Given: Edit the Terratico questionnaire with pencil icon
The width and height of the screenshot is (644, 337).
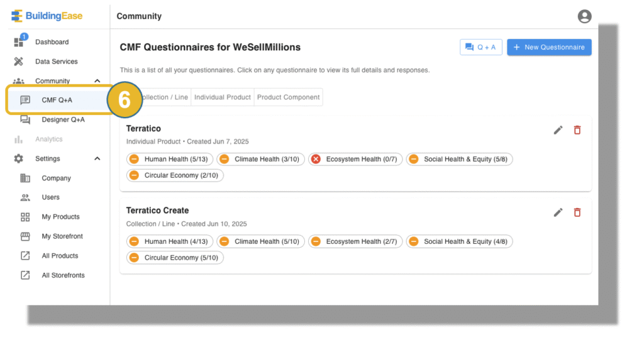Looking at the screenshot, I should point(558,130).
